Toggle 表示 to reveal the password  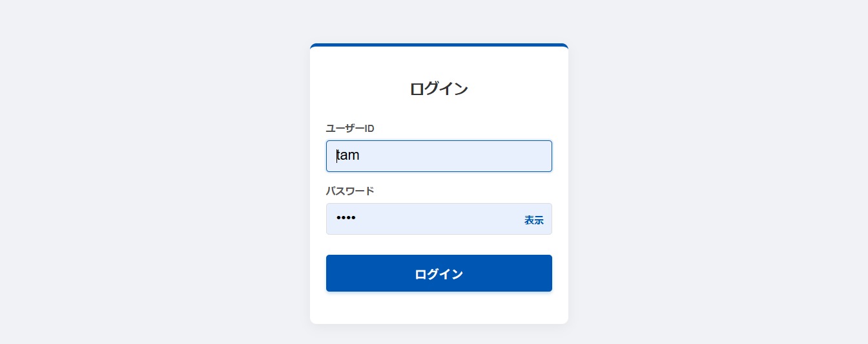[x=533, y=220]
